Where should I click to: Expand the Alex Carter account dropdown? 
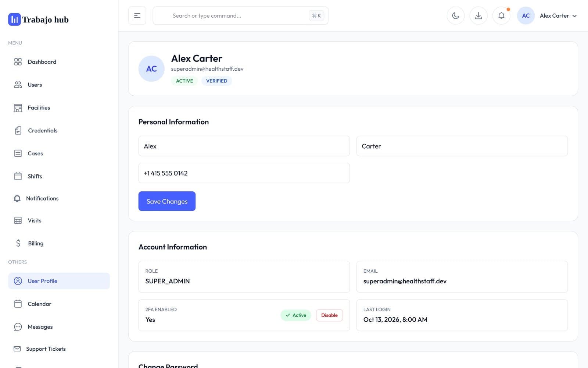point(558,15)
